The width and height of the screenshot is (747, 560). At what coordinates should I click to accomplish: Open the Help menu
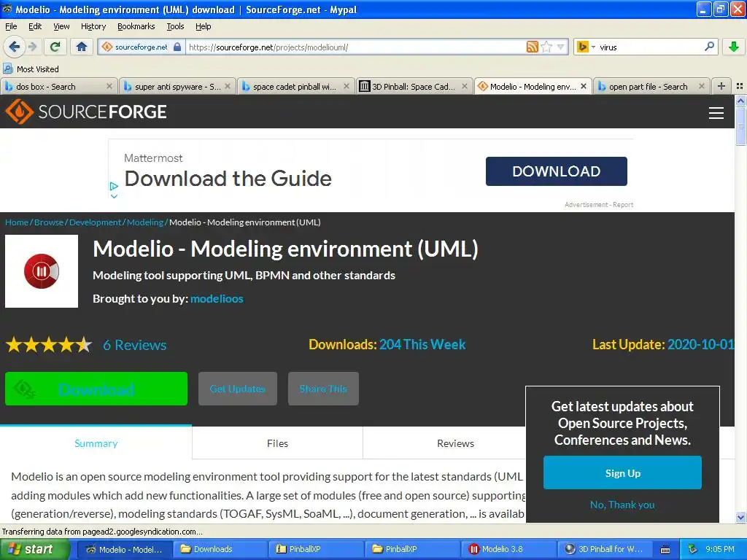pyautogui.click(x=203, y=26)
